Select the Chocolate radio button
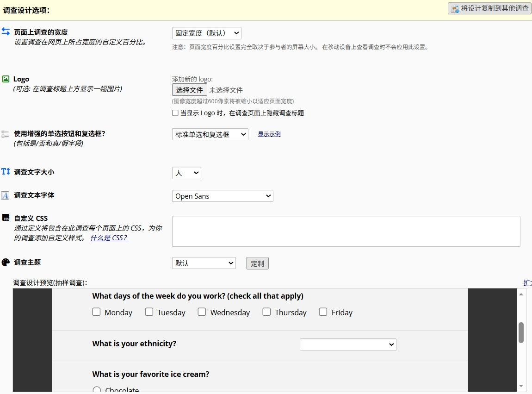This screenshot has height=394, width=532. 97,389
